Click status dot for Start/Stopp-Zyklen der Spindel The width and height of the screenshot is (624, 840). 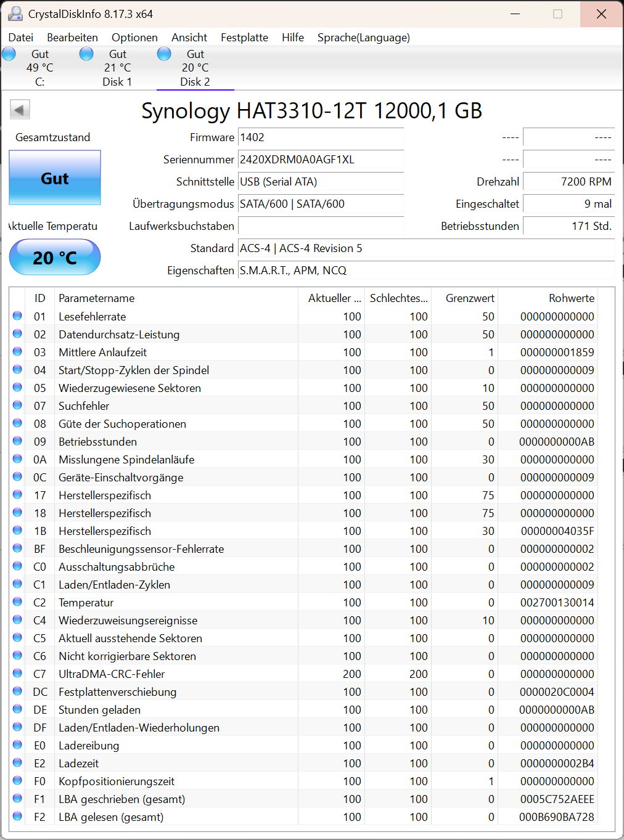(17, 369)
